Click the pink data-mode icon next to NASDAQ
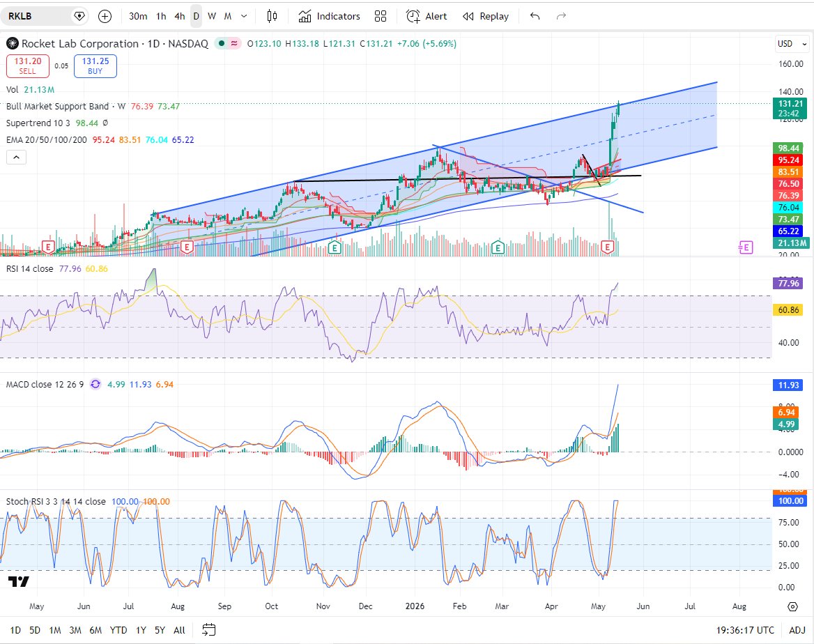 click(x=234, y=44)
